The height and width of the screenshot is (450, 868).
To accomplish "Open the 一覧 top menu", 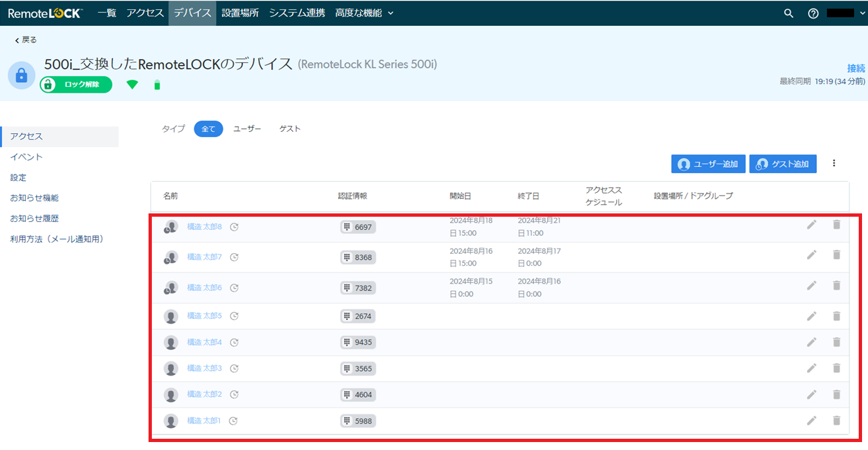I will click(107, 13).
